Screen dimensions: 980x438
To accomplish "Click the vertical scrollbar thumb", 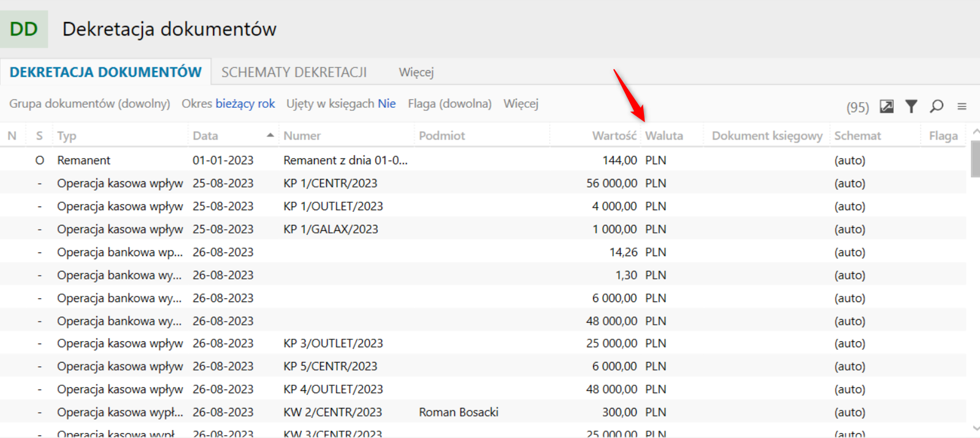I will [x=975, y=159].
